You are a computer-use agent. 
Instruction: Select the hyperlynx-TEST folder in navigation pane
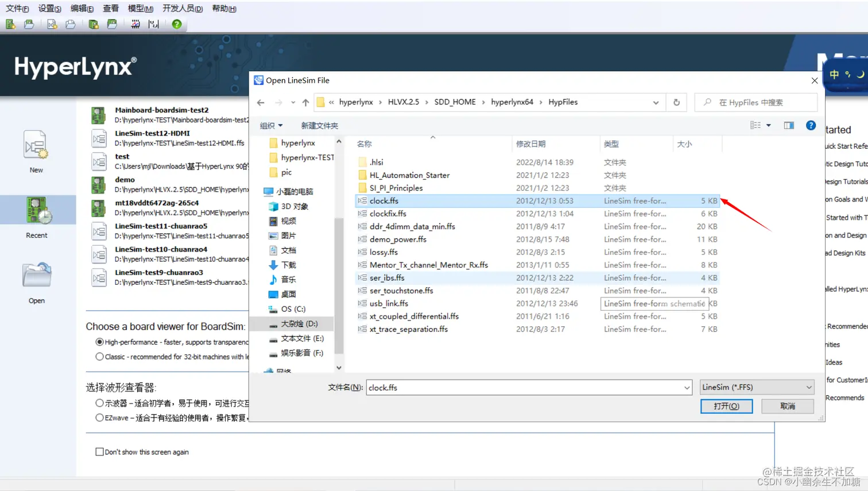pos(301,157)
